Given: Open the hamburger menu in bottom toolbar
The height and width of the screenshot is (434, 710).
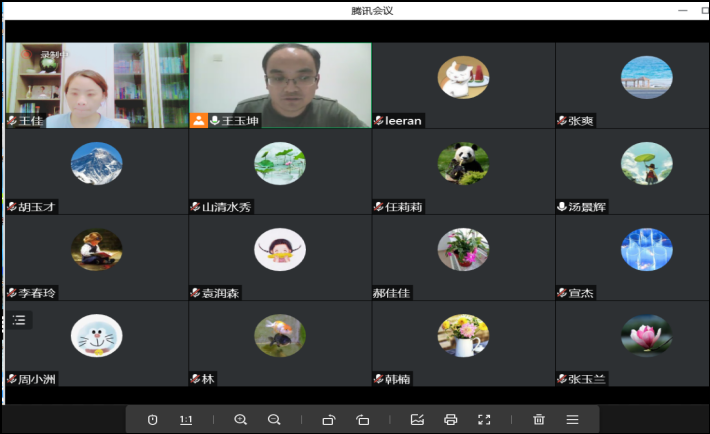Looking at the screenshot, I should [x=572, y=420].
